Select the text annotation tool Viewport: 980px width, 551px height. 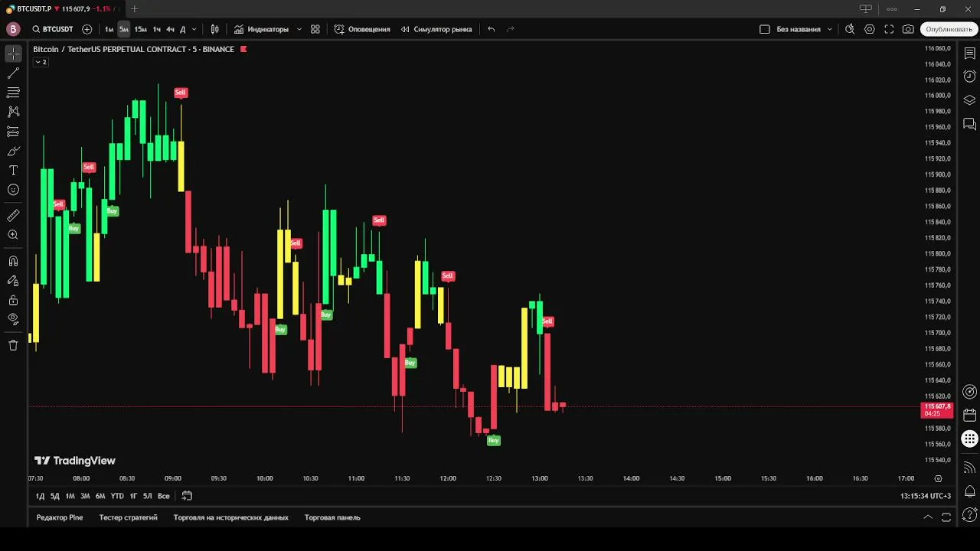pos(13,170)
